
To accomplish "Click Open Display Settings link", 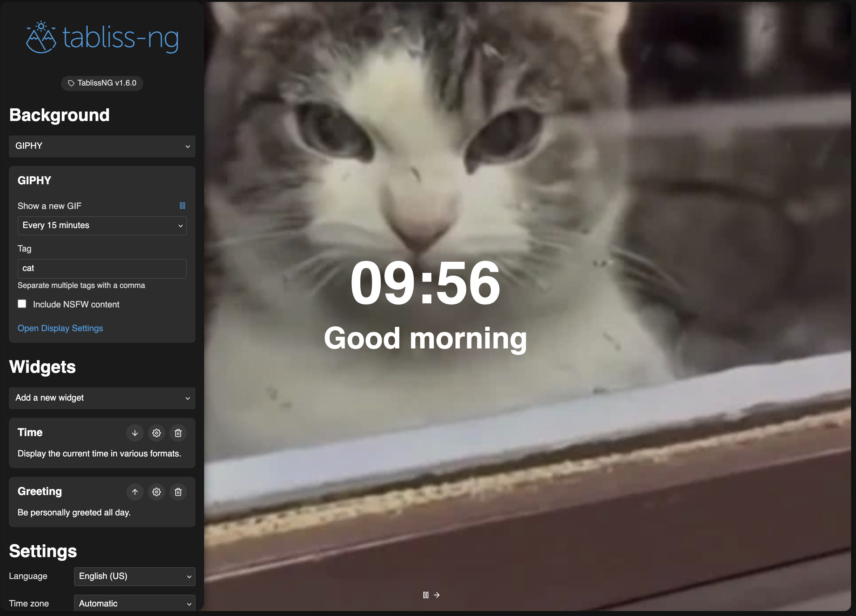I will (60, 328).
